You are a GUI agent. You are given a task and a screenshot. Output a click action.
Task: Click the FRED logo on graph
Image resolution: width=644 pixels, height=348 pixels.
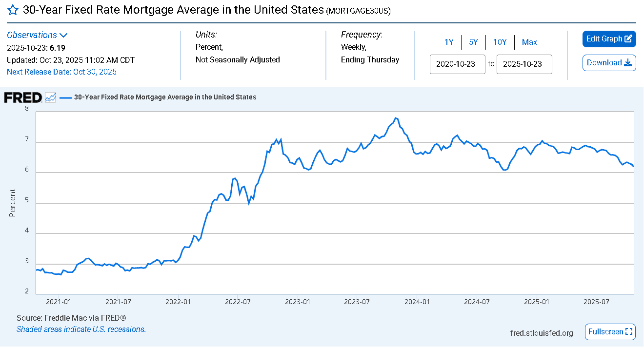click(23, 97)
